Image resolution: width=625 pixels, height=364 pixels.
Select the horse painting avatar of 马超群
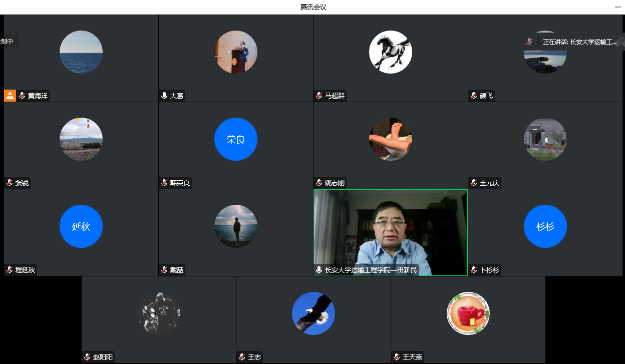[x=390, y=52]
